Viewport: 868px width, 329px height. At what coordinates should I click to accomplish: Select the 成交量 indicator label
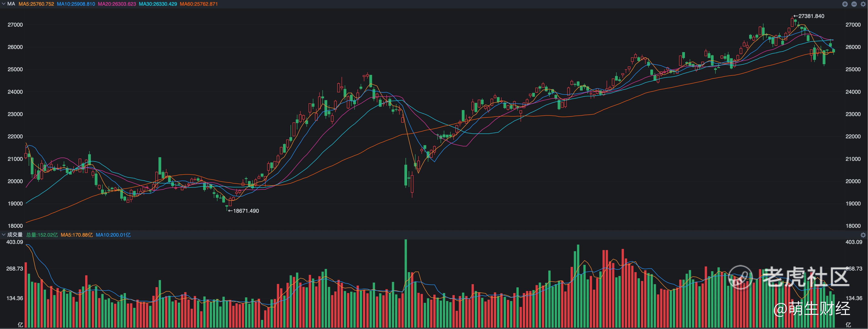(15, 235)
